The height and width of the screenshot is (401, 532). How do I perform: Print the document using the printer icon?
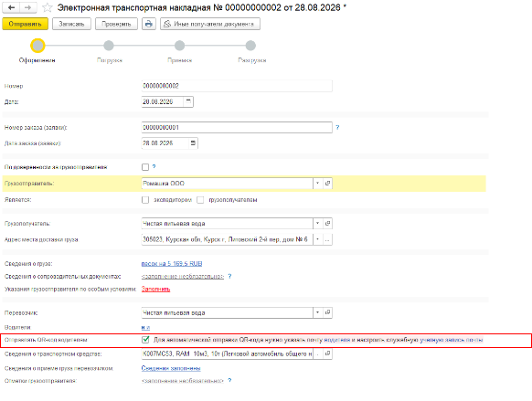coord(149,24)
